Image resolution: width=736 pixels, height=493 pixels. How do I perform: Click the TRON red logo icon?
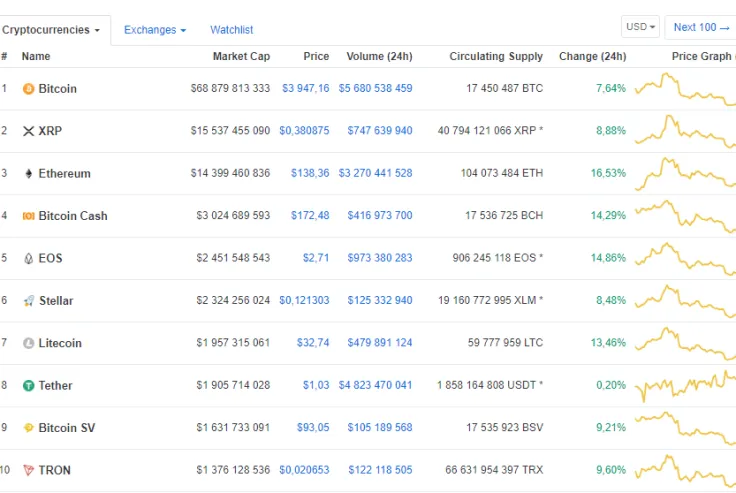point(28,470)
